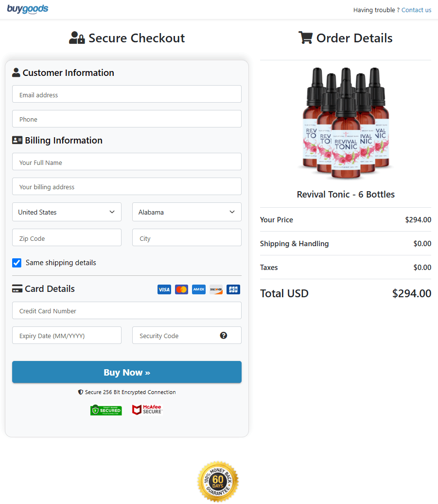Focus the Email address field
Viewport: 438px width, 504px height.
pyautogui.click(x=127, y=94)
